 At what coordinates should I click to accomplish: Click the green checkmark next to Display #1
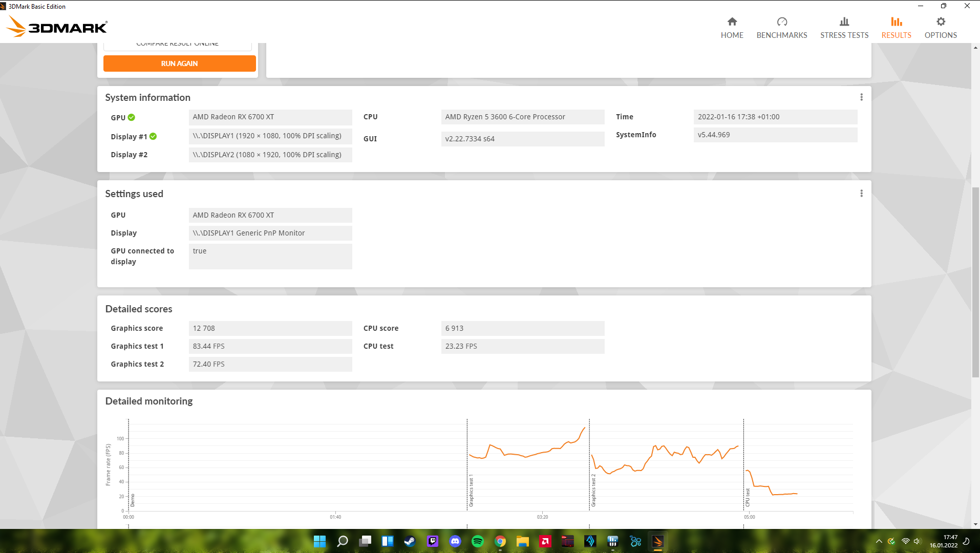[153, 136]
